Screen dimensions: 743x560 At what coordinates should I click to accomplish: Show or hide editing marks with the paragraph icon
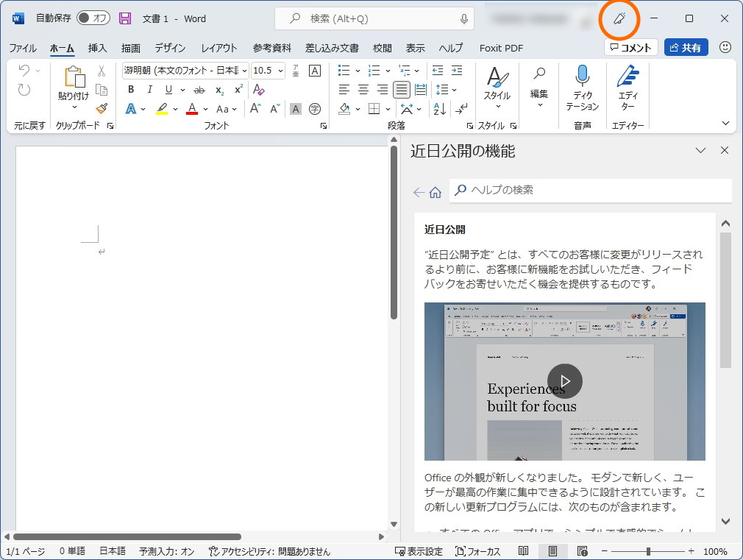(461, 109)
